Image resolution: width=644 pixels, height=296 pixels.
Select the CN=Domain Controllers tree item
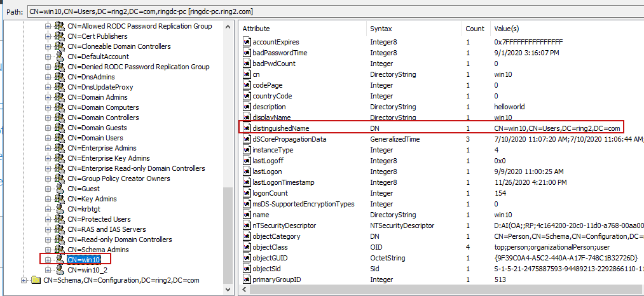click(103, 118)
